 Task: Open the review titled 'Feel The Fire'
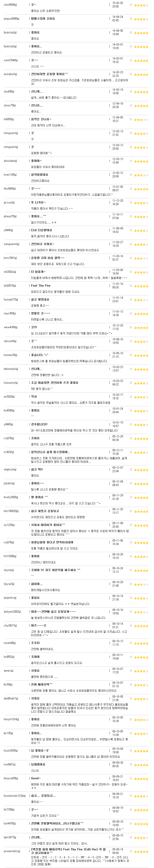pos(41,286)
